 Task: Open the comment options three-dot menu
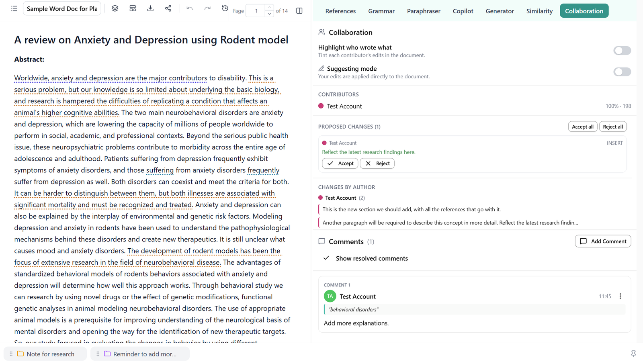(x=620, y=296)
